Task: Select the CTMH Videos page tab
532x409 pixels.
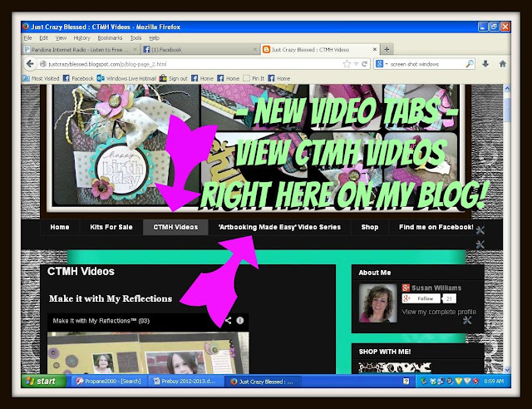Action: pyautogui.click(x=175, y=228)
